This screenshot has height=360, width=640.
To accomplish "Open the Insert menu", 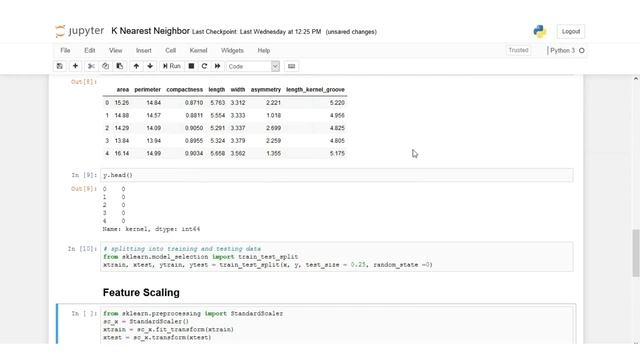I will pyautogui.click(x=144, y=51).
